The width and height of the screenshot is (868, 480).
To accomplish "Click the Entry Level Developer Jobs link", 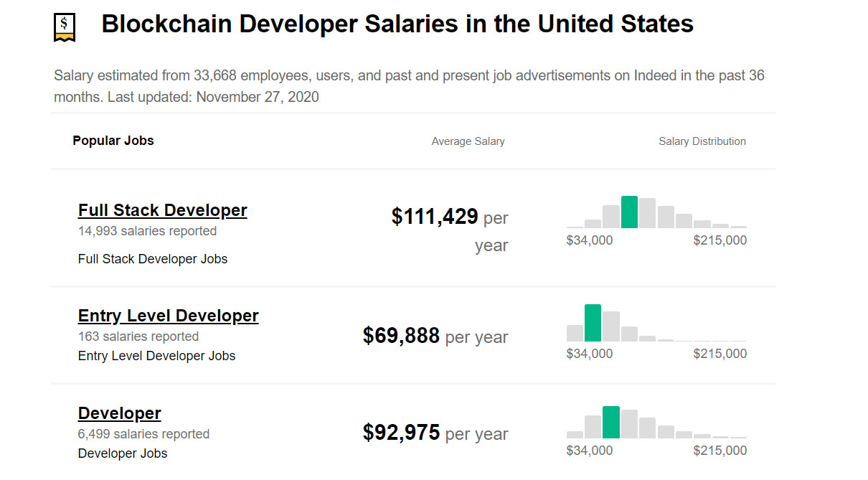I will (x=156, y=356).
